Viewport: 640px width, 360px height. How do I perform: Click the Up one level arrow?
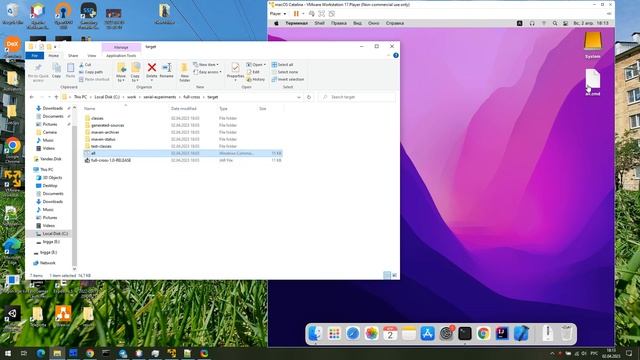[56, 97]
